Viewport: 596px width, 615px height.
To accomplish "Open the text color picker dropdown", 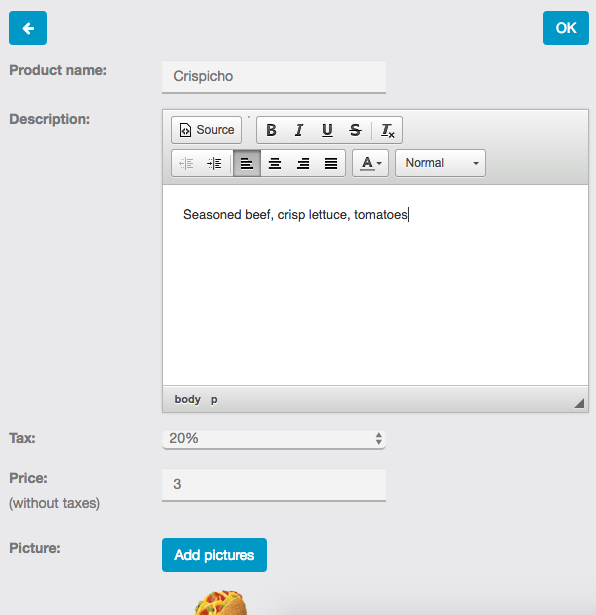I will (x=371, y=163).
